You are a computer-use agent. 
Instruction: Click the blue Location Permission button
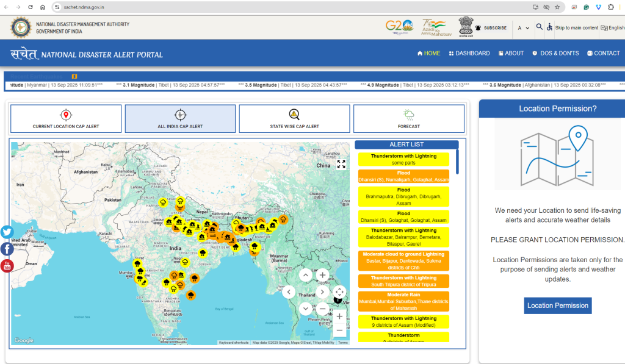[558, 305]
